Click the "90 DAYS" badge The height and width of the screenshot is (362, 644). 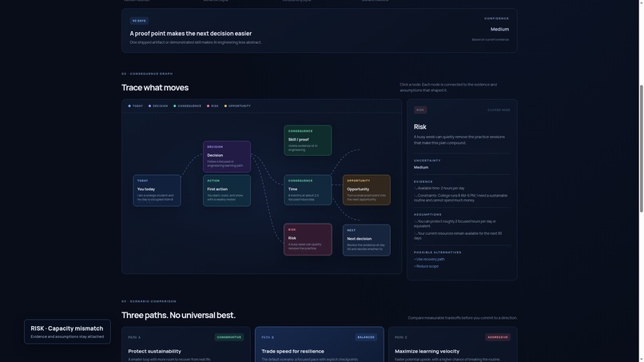139,21
